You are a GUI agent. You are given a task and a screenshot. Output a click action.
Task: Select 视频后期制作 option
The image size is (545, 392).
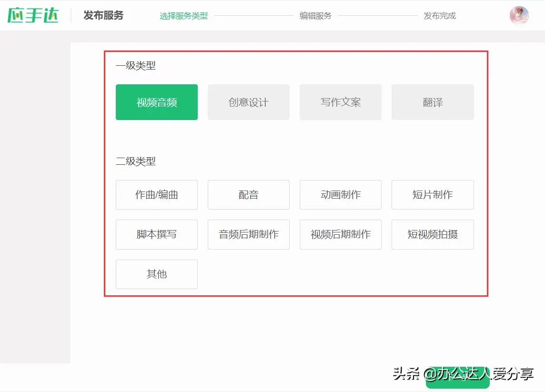coord(341,234)
